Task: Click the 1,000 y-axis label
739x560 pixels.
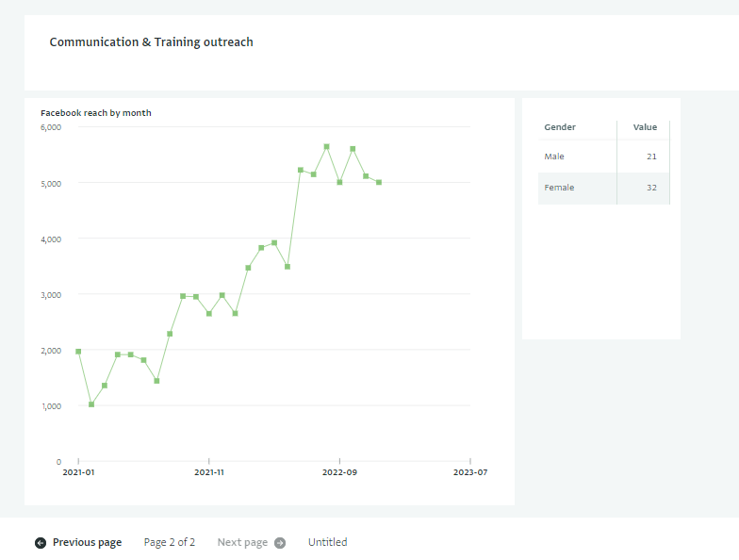Action: pyautogui.click(x=51, y=406)
